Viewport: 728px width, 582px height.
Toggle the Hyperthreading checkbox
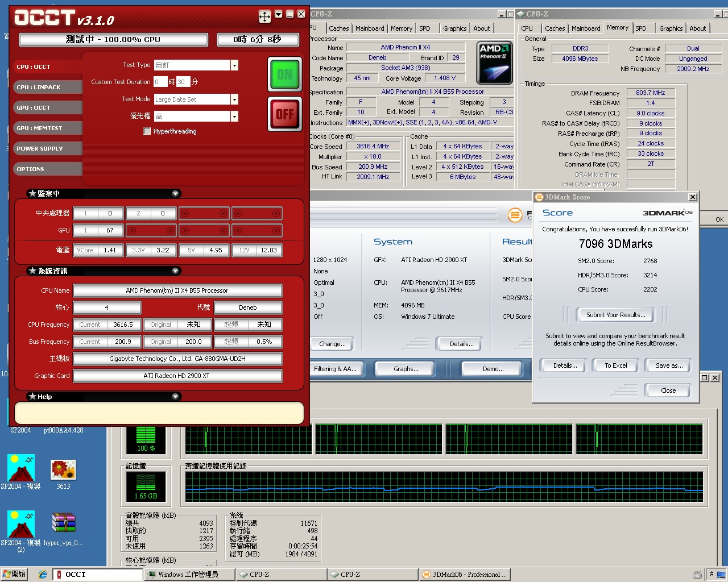click(x=147, y=131)
